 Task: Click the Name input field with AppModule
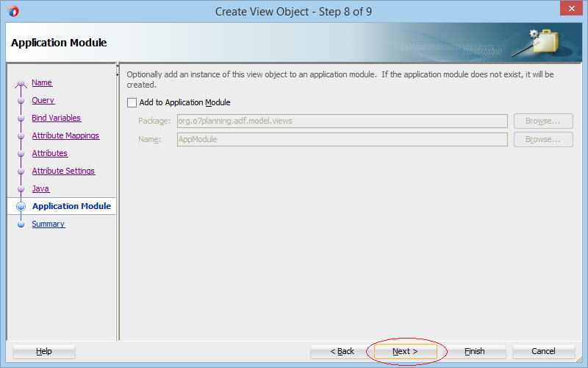pyautogui.click(x=343, y=139)
